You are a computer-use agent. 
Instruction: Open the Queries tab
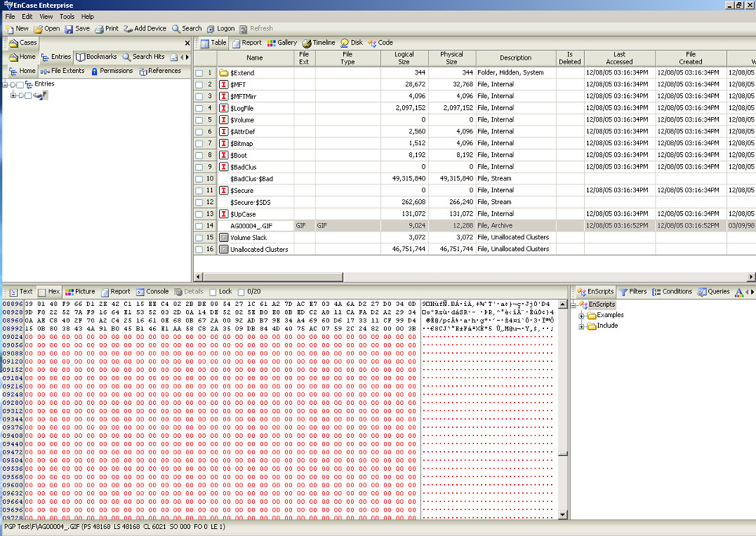[x=714, y=292]
